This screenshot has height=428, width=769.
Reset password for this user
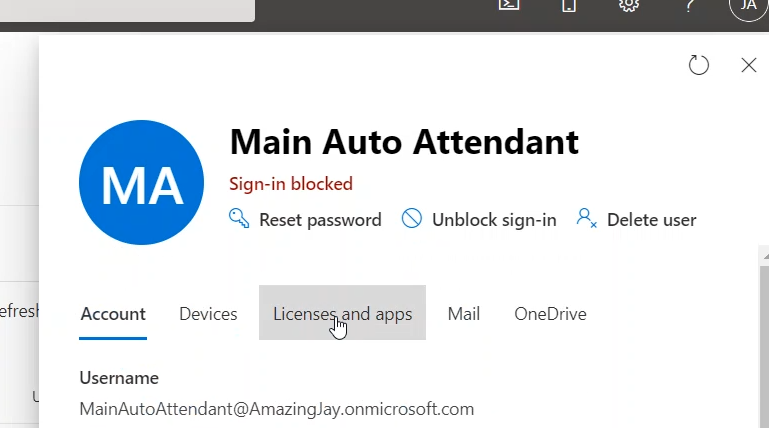(x=306, y=220)
